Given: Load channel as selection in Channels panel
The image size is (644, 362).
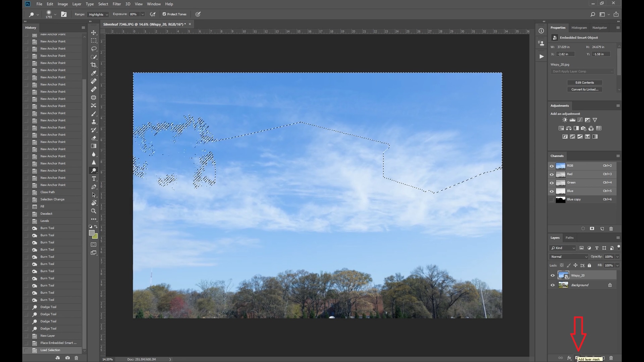Looking at the screenshot, I should [x=583, y=229].
